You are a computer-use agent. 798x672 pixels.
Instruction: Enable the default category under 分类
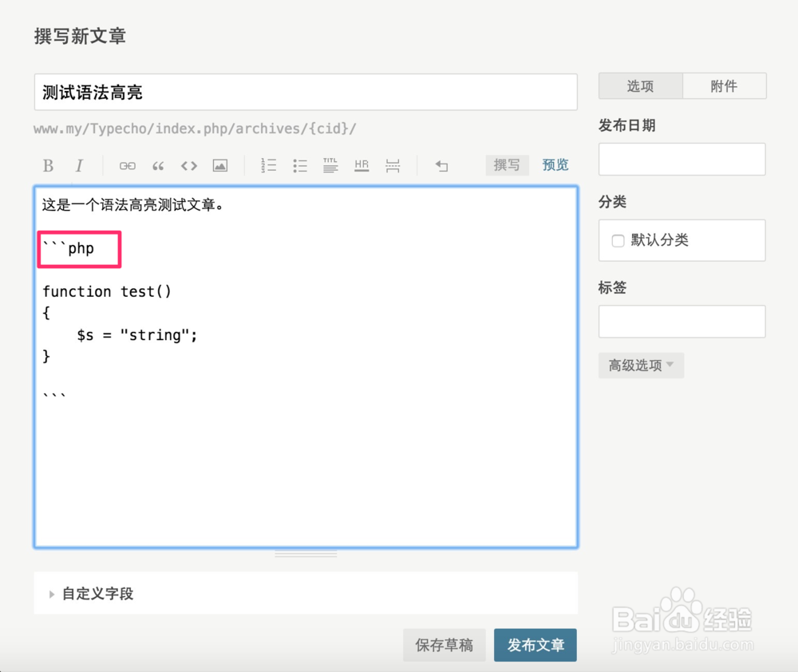pyautogui.click(x=618, y=240)
